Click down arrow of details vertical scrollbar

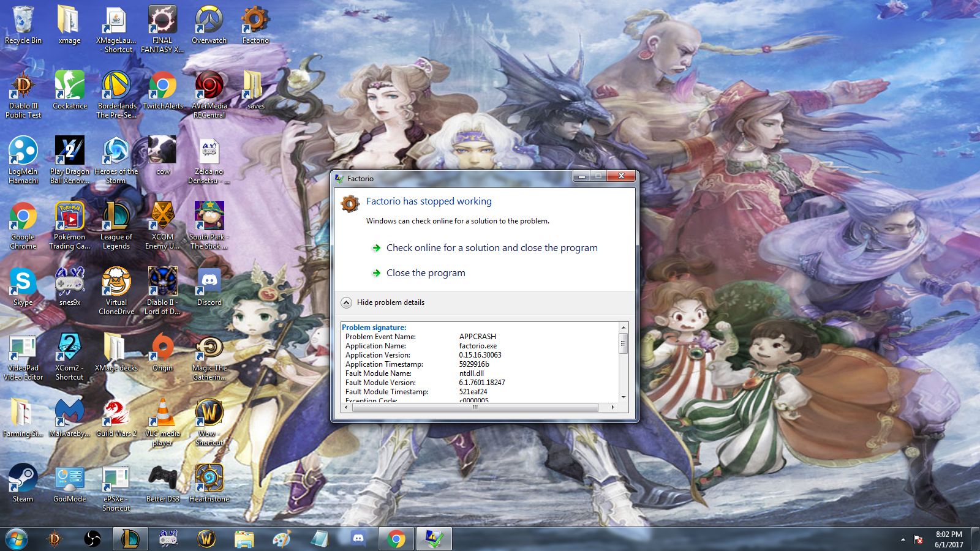[x=624, y=397]
